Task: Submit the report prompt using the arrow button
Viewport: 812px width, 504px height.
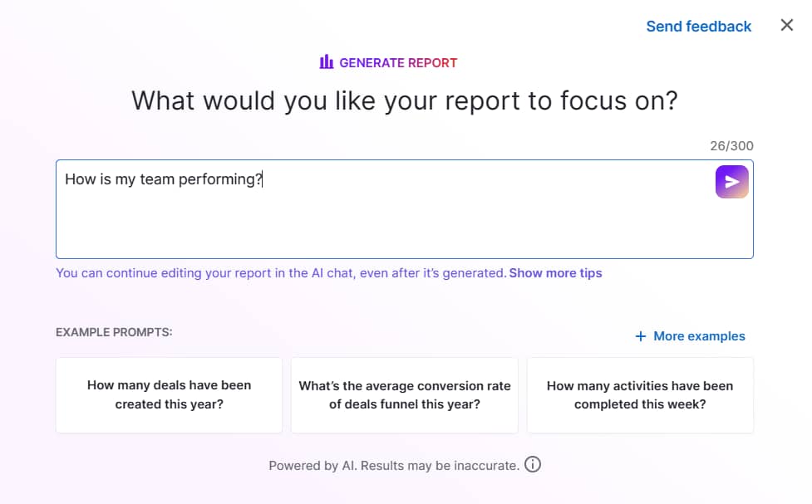Action: point(731,181)
